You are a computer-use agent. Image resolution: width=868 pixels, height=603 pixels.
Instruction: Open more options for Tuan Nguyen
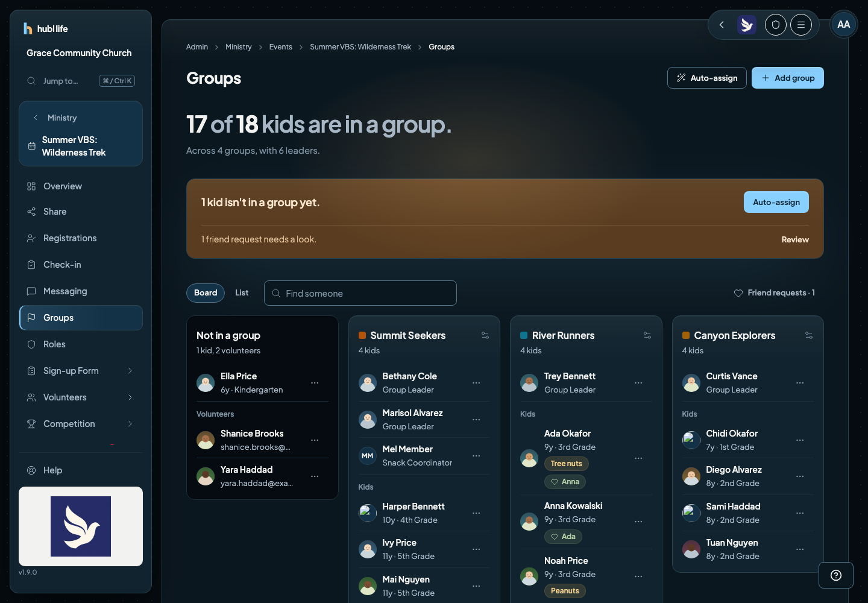pos(800,549)
